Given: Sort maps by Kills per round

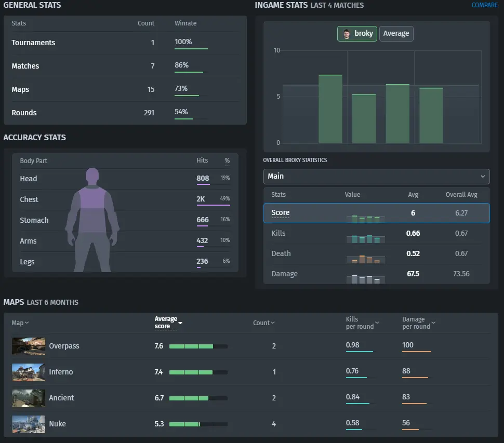Looking at the screenshot, I should [x=362, y=323].
